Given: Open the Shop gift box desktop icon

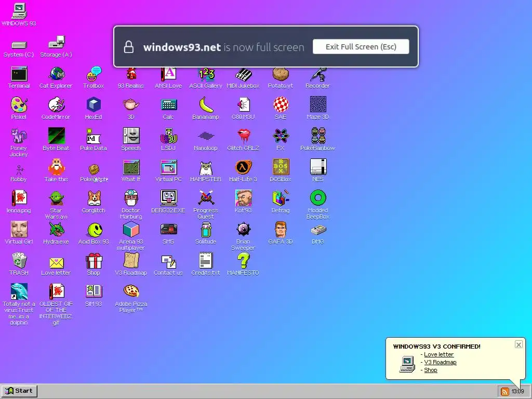Looking at the screenshot, I should click(x=94, y=261).
